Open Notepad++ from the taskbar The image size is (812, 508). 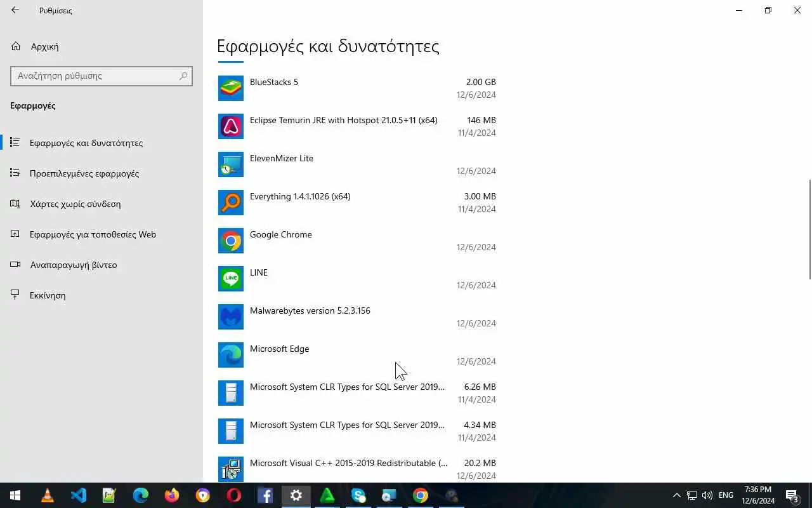(x=110, y=495)
